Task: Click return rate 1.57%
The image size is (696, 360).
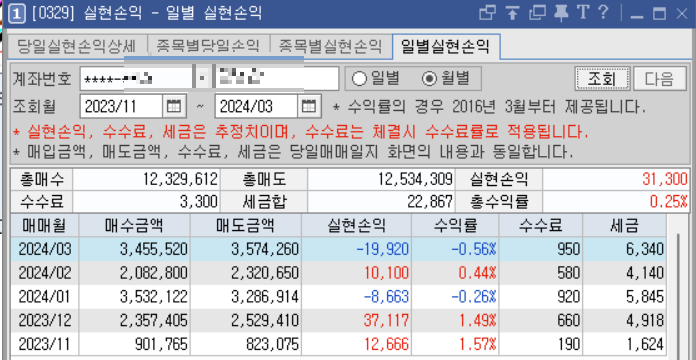Action: coord(477,344)
